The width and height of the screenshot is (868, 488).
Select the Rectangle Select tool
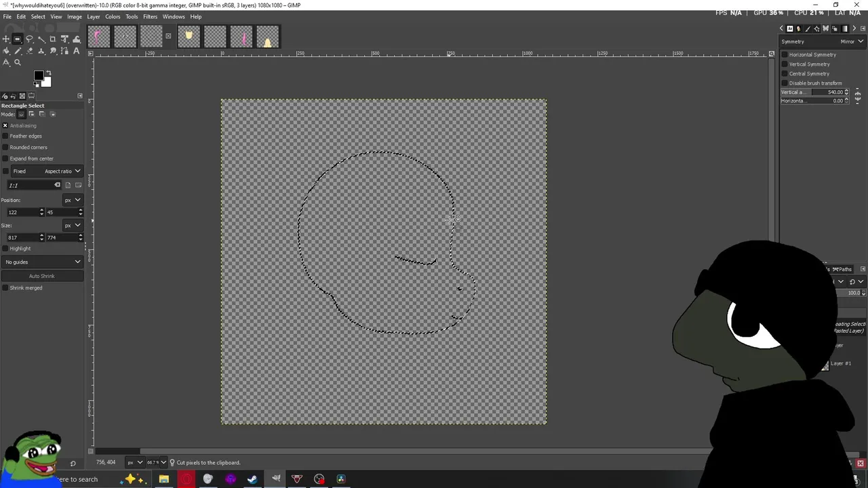click(x=18, y=39)
